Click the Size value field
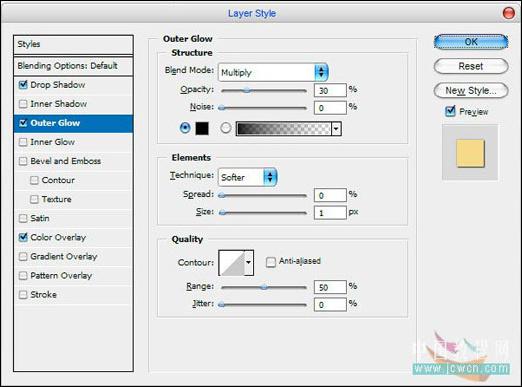Image resolution: width=522 pixels, height=387 pixels. pos(330,213)
